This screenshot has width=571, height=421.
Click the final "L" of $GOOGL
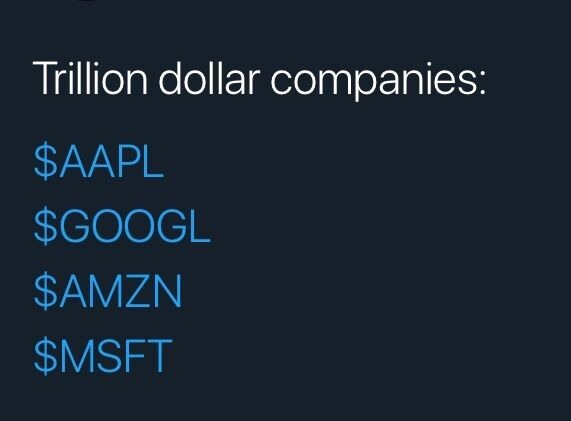200,226
